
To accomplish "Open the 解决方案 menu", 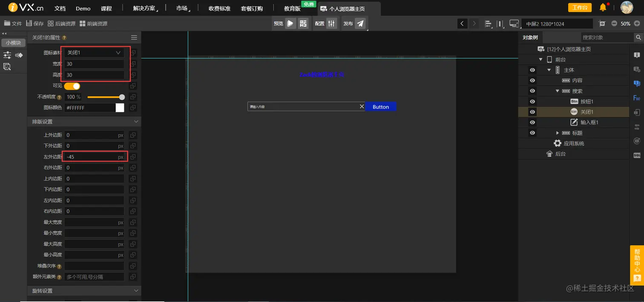I will (145, 9).
